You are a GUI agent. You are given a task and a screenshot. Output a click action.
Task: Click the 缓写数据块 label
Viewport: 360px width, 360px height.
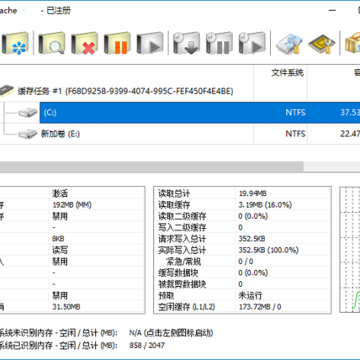[x=178, y=273]
